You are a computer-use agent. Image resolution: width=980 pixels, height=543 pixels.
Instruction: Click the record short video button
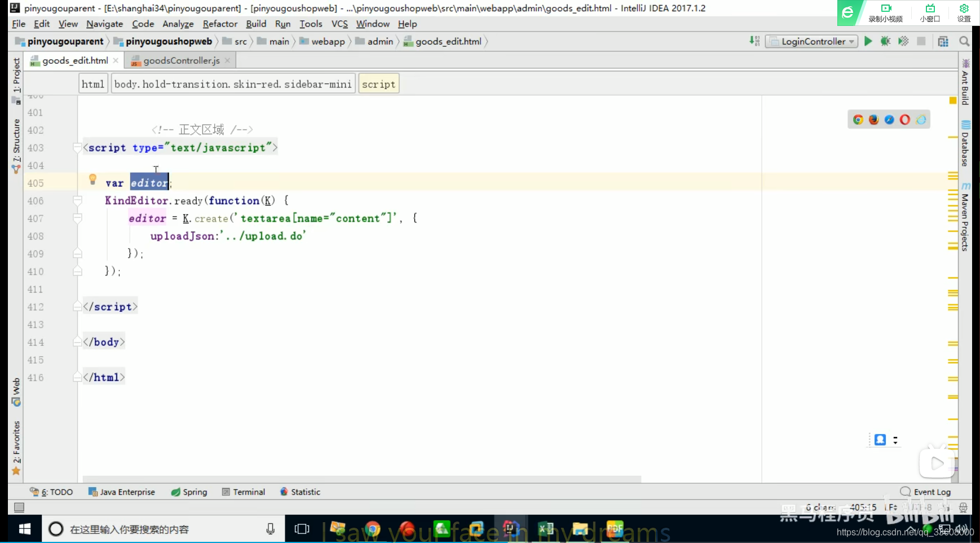point(886,12)
